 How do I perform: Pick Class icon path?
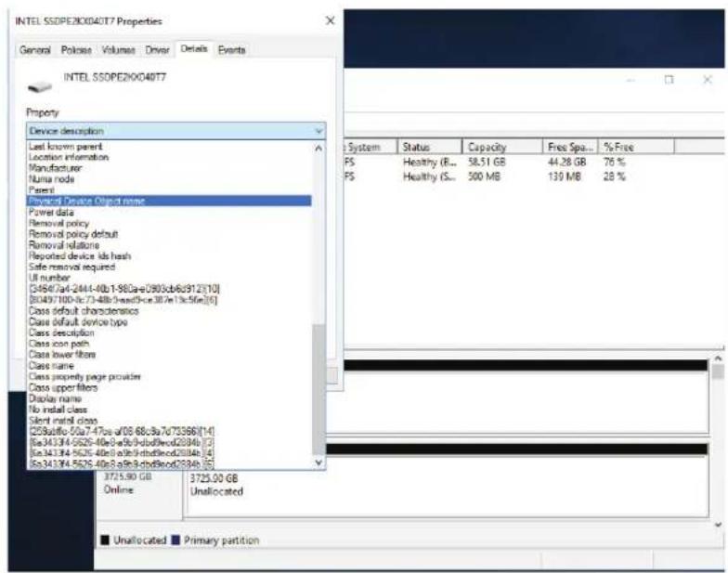169,344
